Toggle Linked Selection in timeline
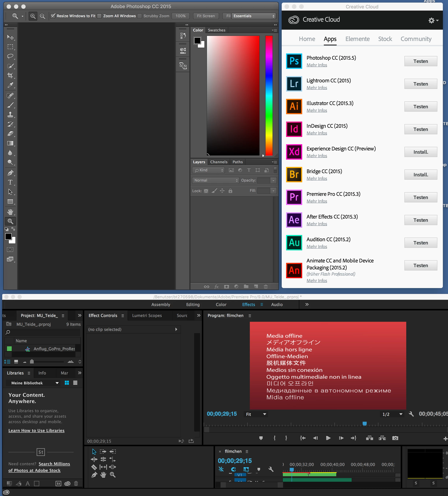 point(246,469)
